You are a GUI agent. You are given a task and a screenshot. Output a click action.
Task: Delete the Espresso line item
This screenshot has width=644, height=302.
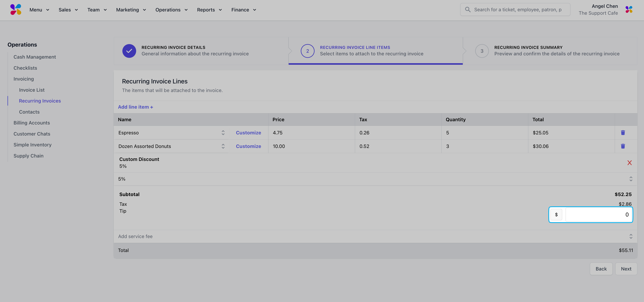[623, 132]
